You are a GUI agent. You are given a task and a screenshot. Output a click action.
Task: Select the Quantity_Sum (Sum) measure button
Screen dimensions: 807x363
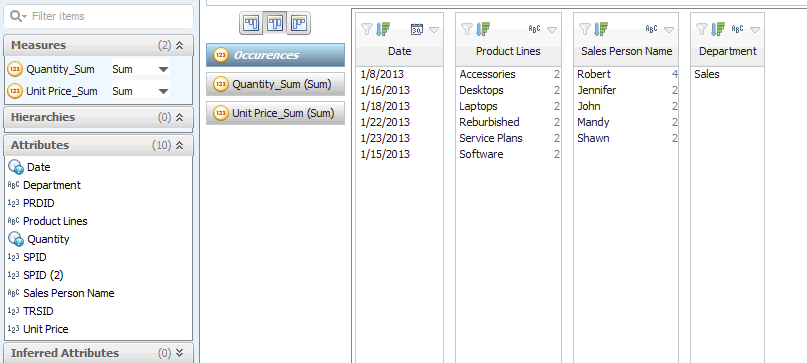pos(275,84)
